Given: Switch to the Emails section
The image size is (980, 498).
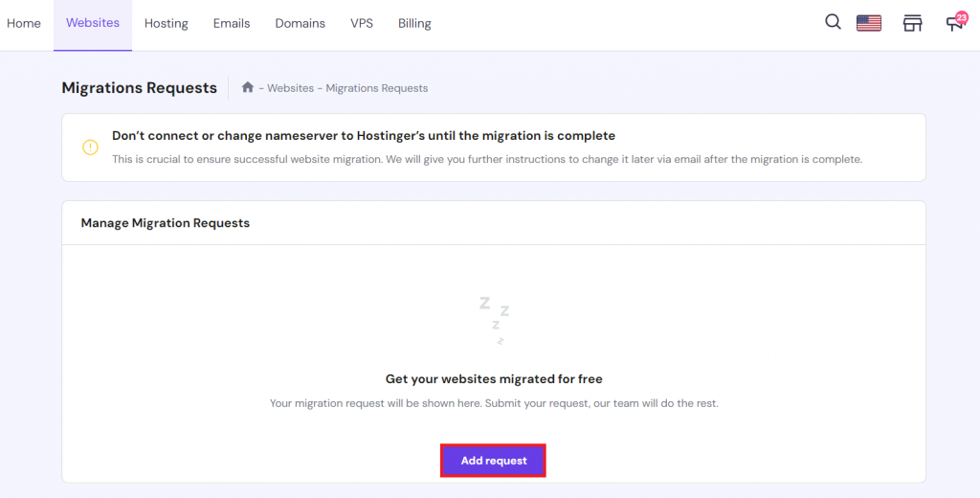Looking at the screenshot, I should (232, 23).
